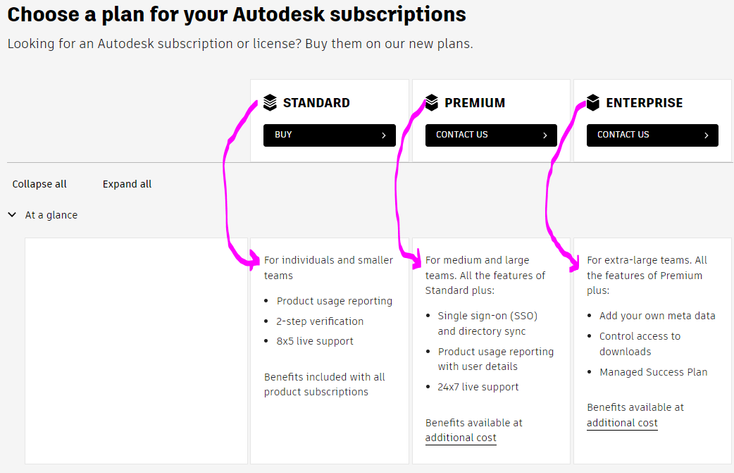This screenshot has height=473, width=734.
Task: Expand all sections
Action: pos(127,184)
